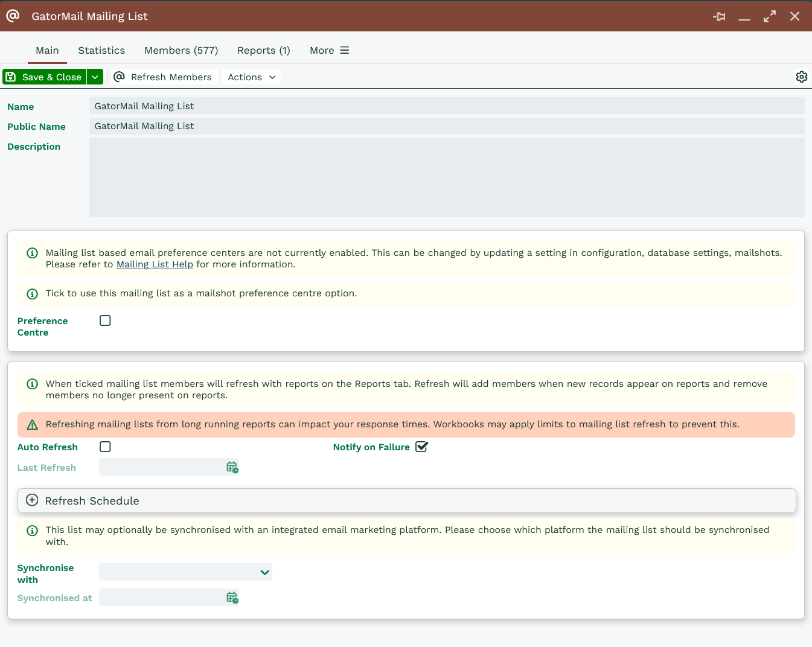Viewport: 812px width, 647px height.
Task: Open the Mailing List Help link
Action: [x=155, y=264]
